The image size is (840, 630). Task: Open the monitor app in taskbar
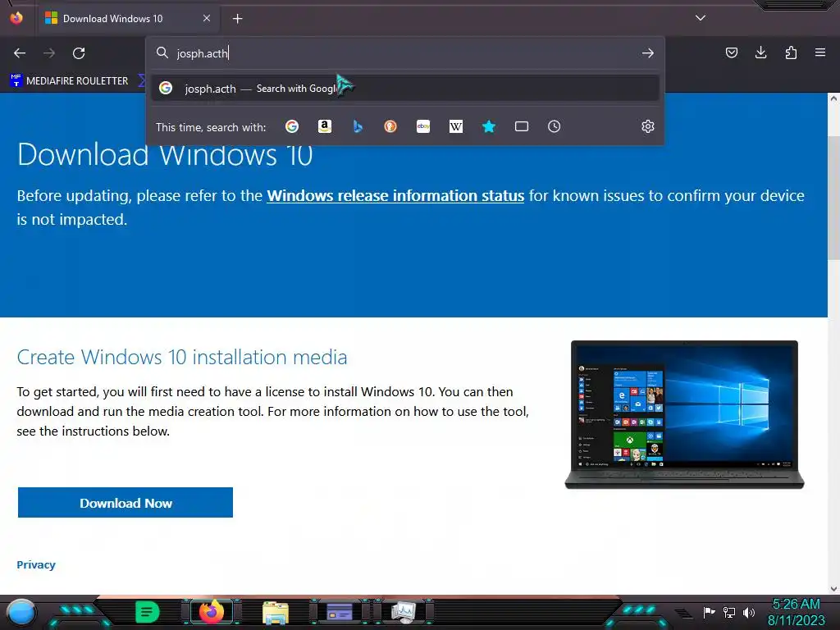[x=404, y=612]
